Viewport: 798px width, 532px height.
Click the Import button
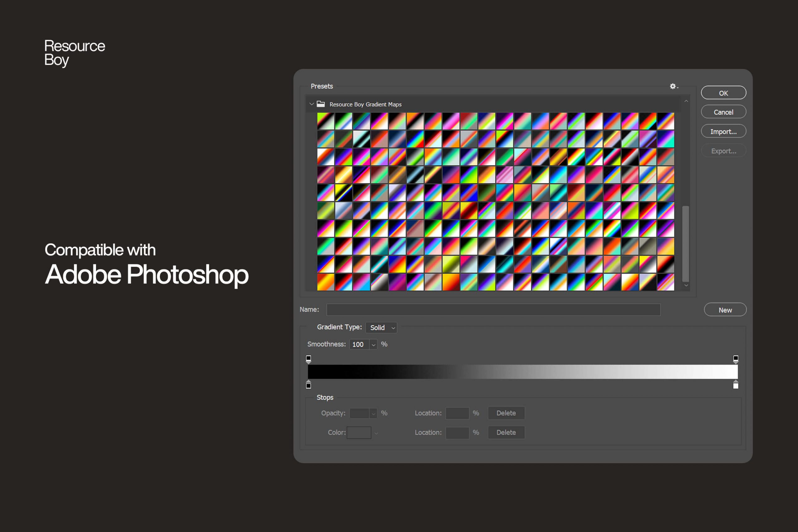[723, 132]
